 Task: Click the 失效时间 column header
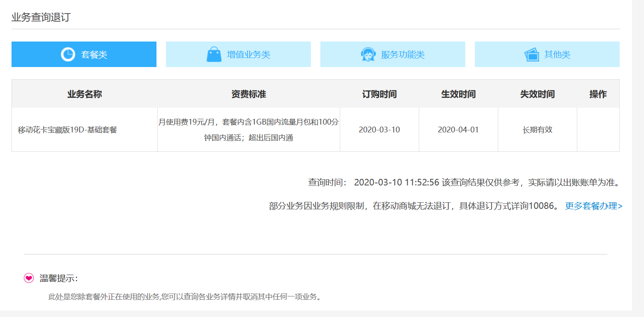click(537, 94)
